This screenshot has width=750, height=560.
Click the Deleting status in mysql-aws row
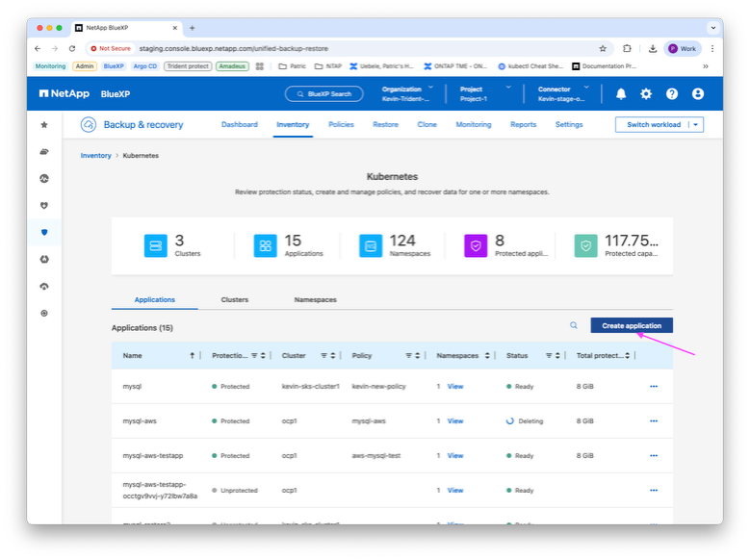point(525,420)
